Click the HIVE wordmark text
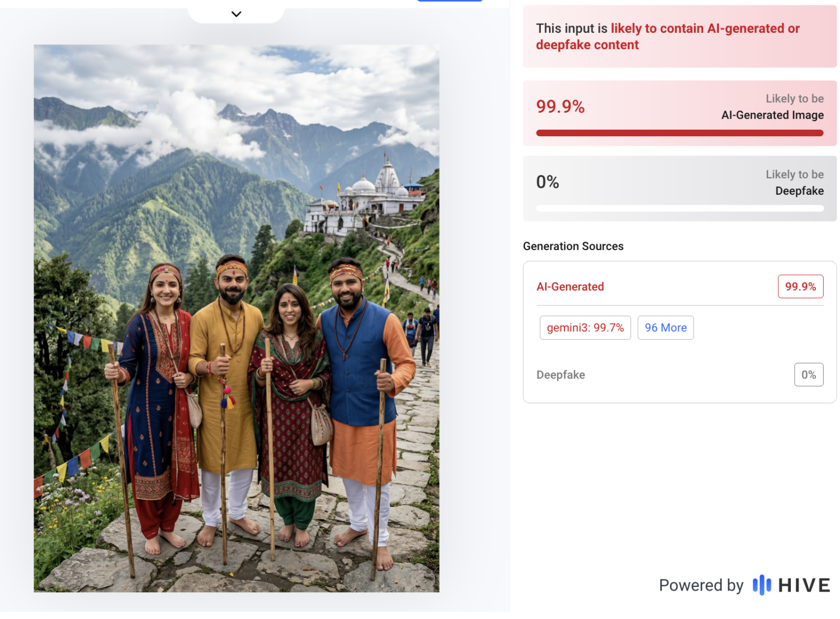Image resolution: width=840 pixels, height=619 pixels. (804, 586)
